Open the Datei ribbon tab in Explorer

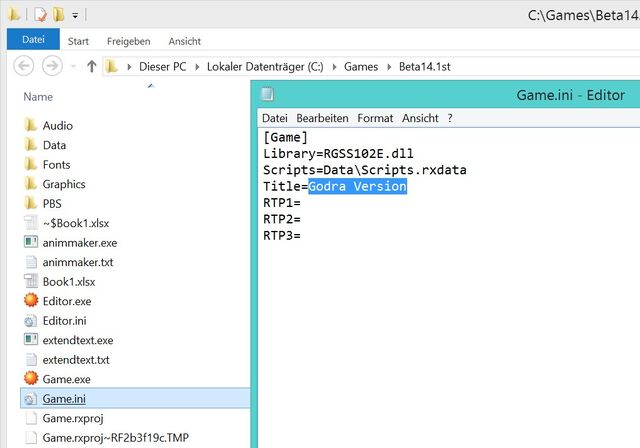pos(33,40)
